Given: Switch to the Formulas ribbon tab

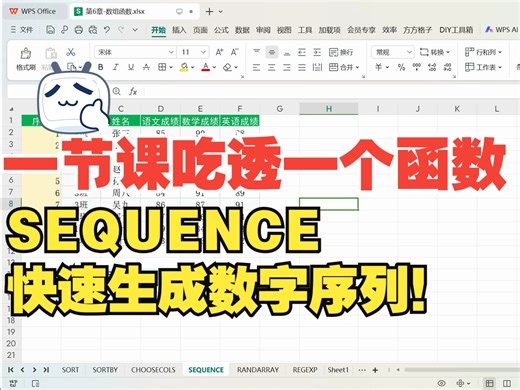Looking at the screenshot, I should coord(221,30).
